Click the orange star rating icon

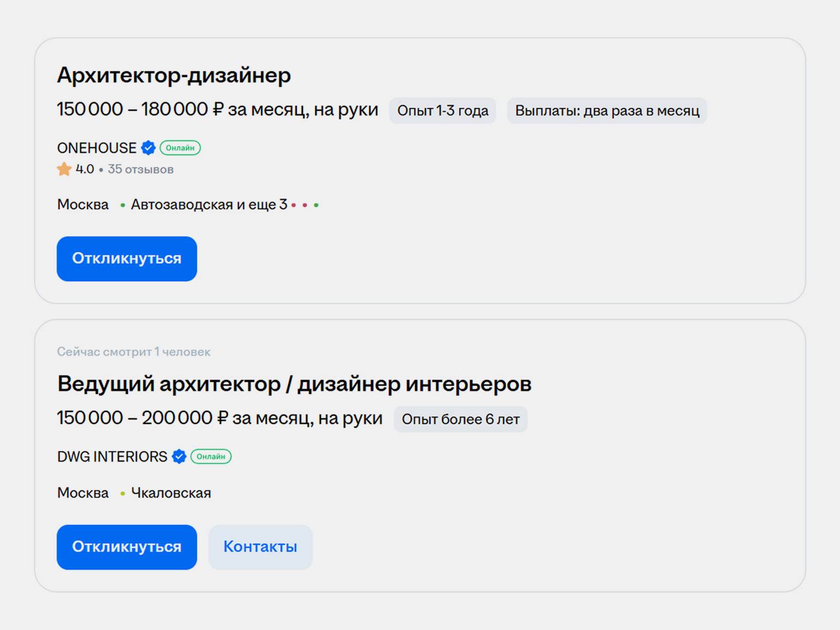pyautogui.click(x=64, y=169)
